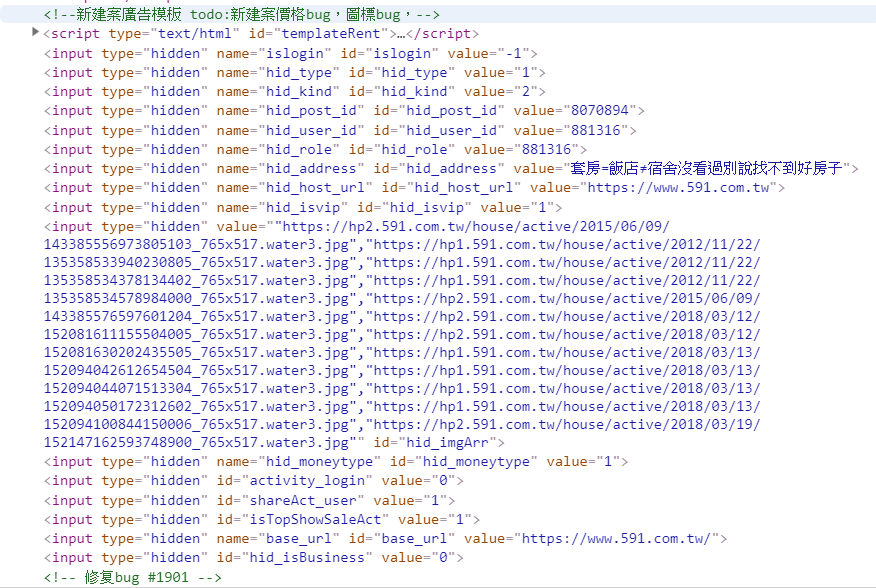The height and width of the screenshot is (588, 876).
Task: Click the value 8070894 of hid_post_id
Action: [599, 110]
